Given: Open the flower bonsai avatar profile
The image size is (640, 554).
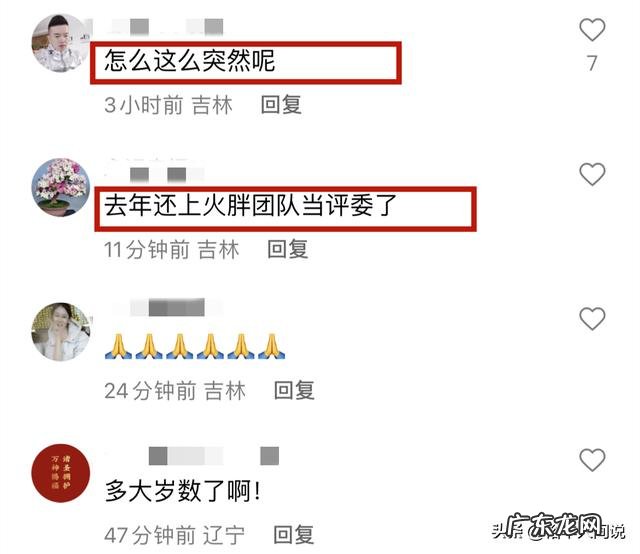Looking at the screenshot, I should pos(60,187).
